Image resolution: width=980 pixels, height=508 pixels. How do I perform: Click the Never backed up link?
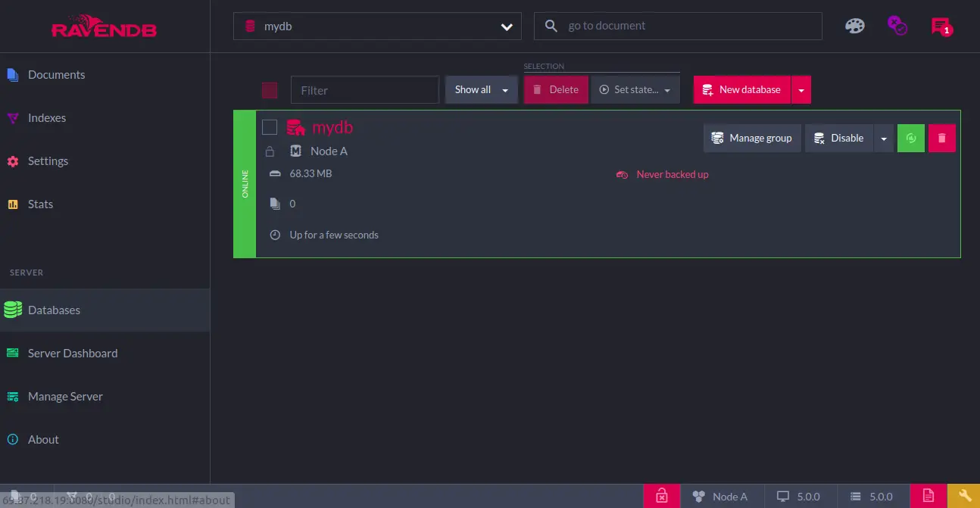(673, 175)
